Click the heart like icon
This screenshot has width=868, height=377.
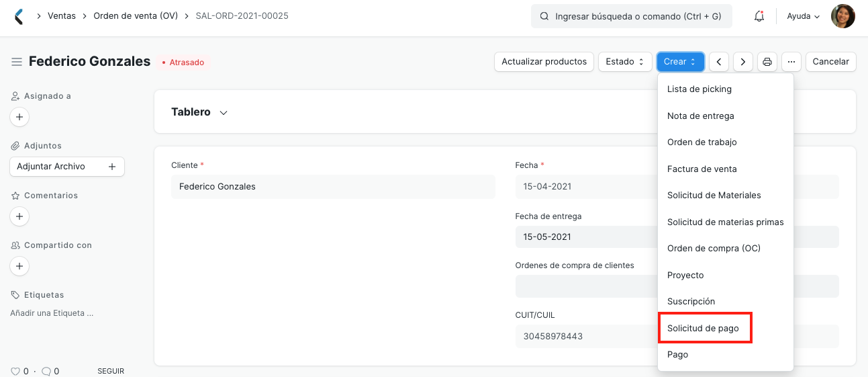pos(15,371)
